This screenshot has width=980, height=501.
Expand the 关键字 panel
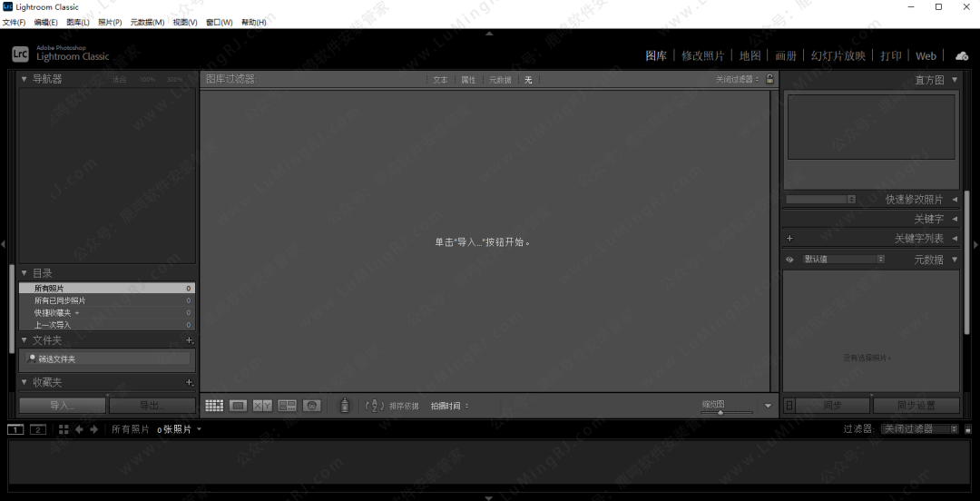pyautogui.click(x=955, y=219)
